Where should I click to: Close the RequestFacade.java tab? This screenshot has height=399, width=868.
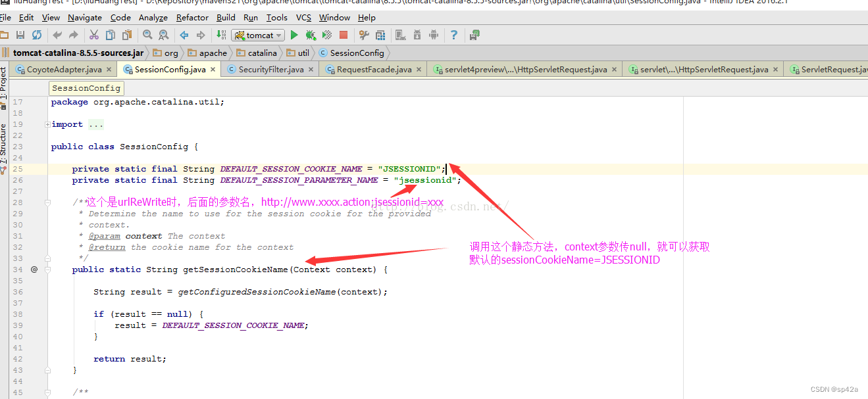(420, 69)
